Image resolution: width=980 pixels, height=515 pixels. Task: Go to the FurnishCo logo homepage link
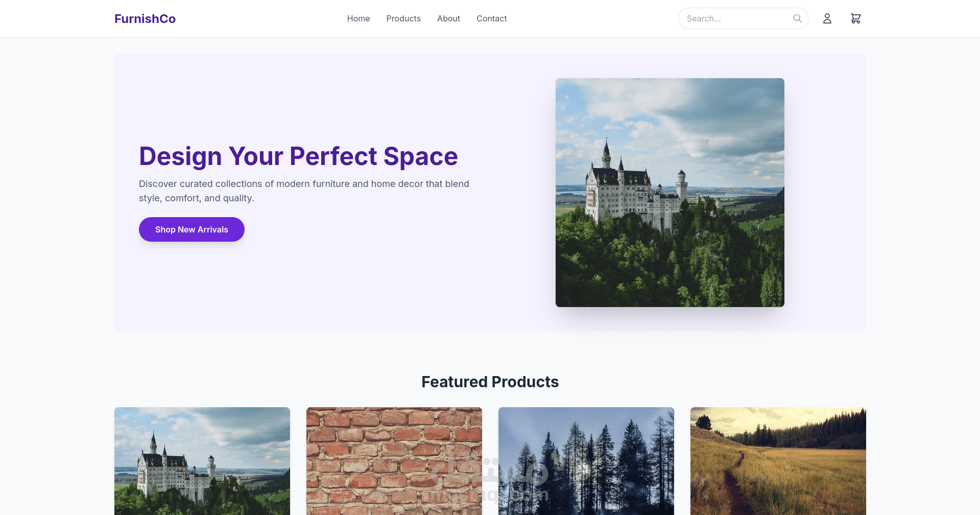pyautogui.click(x=145, y=19)
